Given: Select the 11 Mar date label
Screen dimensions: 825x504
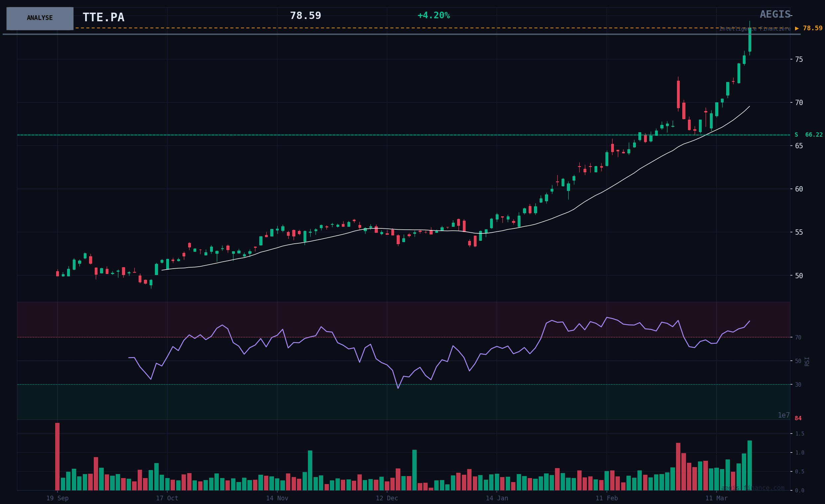Looking at the screenshot, I should click(716, 498).
